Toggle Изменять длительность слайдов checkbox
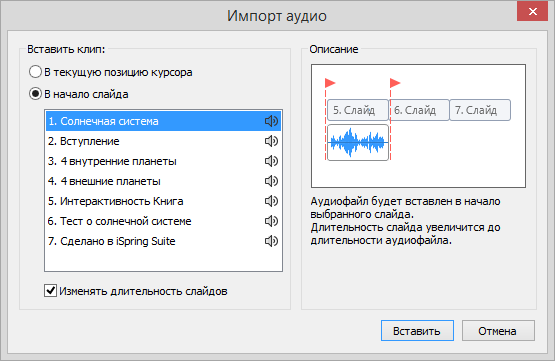The image size is (555, 361). point(50,291)
